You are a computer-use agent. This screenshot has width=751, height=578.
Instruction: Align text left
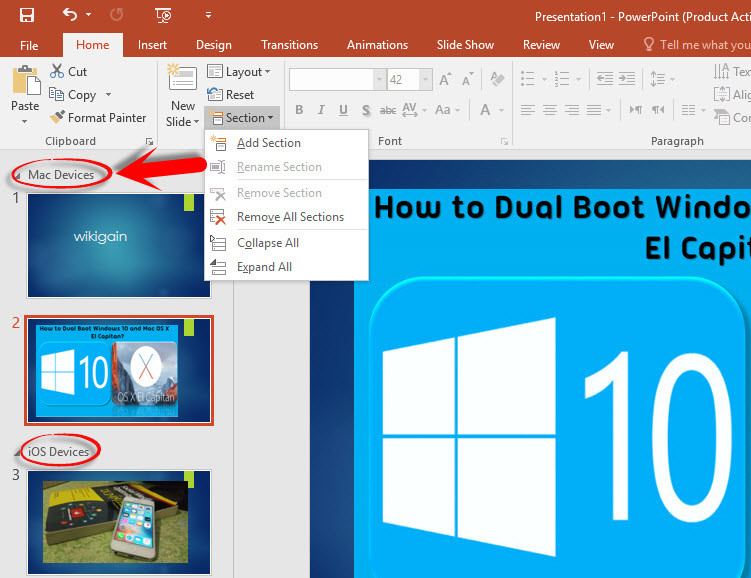click(x=528, y=110)
